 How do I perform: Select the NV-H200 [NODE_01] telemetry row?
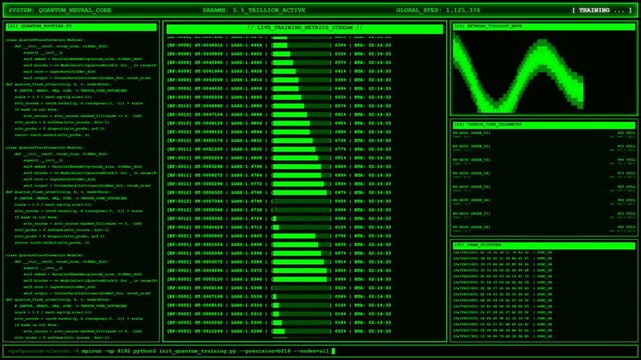point(544,134)
